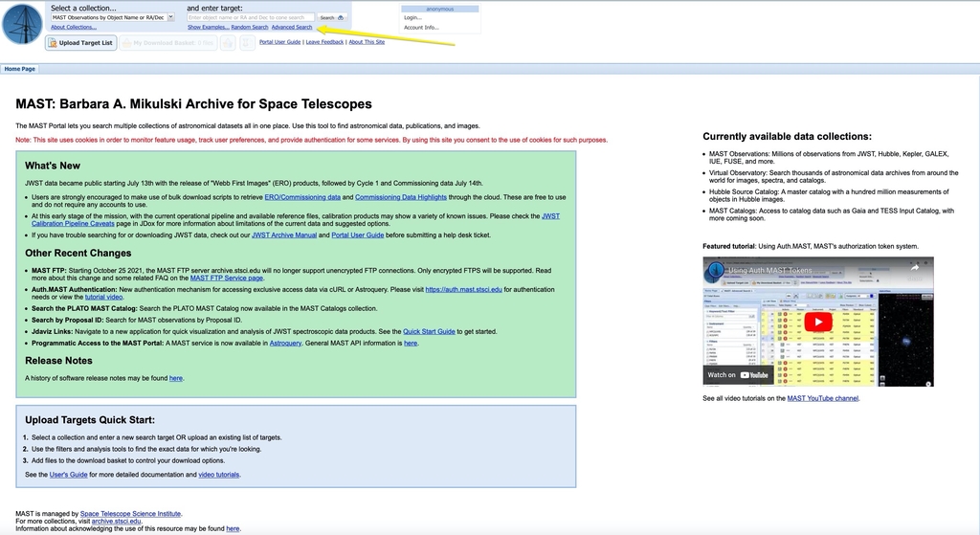The image size is (980, 535).
Task: Open Commissioning Data Highlights link
Action: 401,197
